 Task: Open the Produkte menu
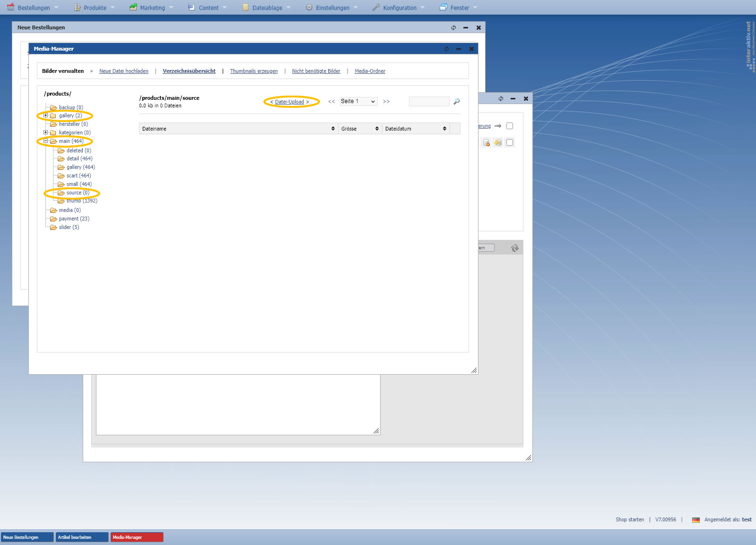(95, 8)
